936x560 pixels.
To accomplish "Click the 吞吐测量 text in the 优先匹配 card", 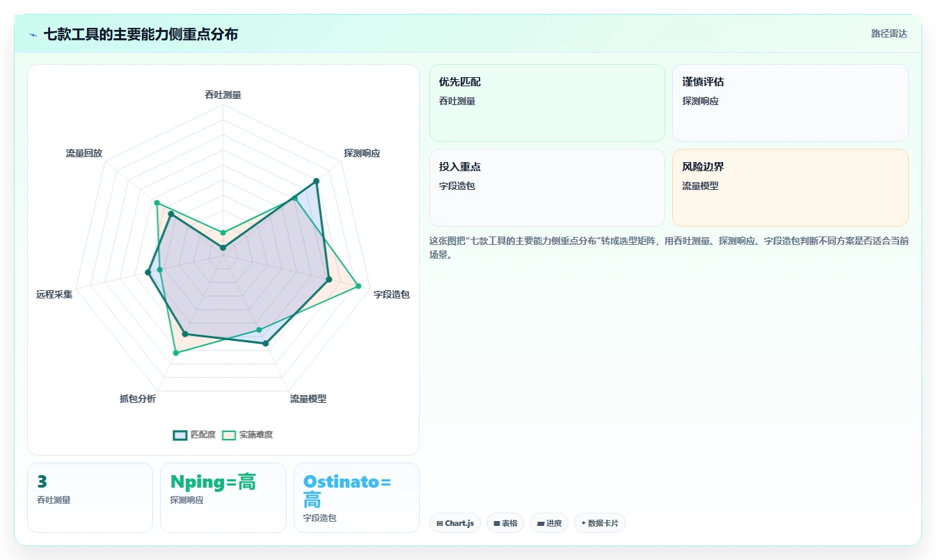I will click(x=457, y=101).
